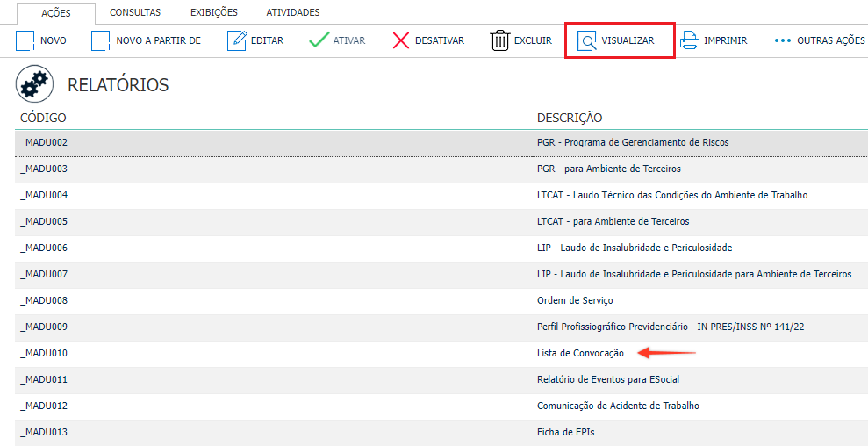Screen dimensions: 868x446
Task: Click the NOVO new-record icon
Action: coord(25,41)
